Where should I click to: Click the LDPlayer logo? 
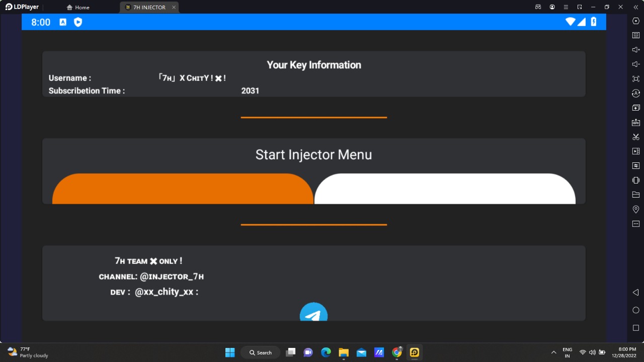pyautogui.click(x=22, y=7)
